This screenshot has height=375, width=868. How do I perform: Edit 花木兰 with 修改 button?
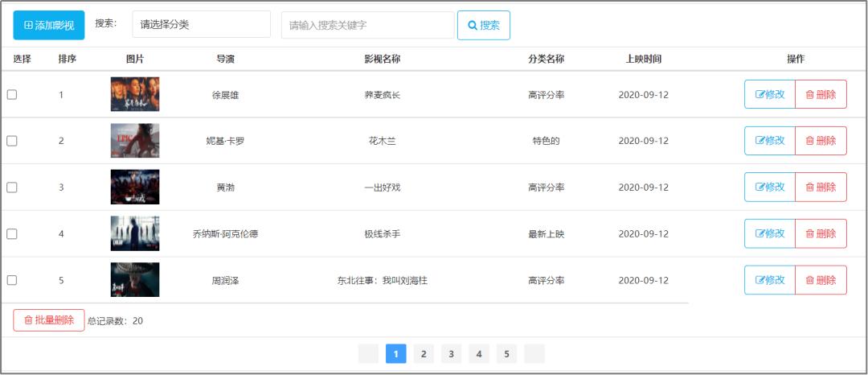click(769, 141)
